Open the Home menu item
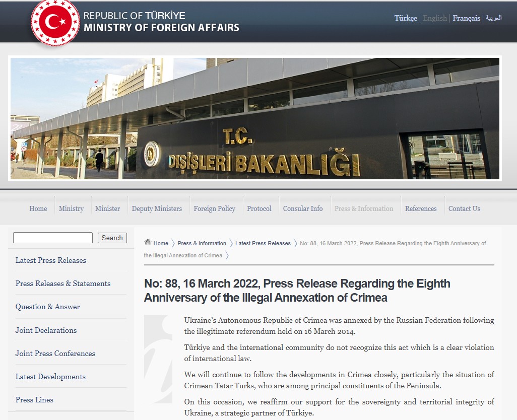 [38, 208]
